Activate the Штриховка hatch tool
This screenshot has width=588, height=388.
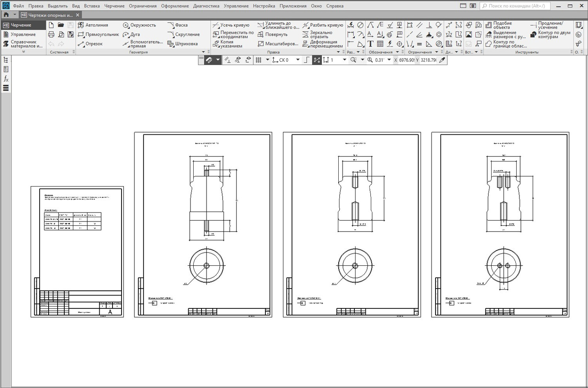tap(182, 44)
